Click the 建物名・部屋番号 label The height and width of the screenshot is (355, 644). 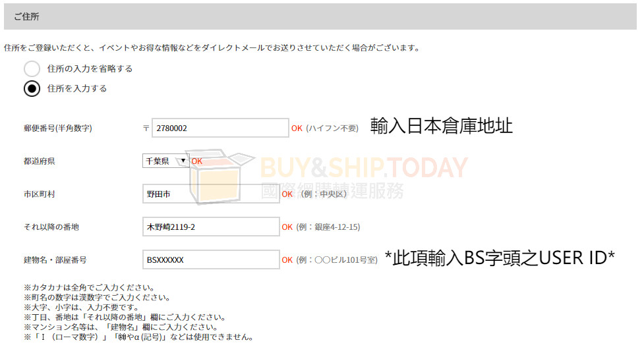coord(55,260)
